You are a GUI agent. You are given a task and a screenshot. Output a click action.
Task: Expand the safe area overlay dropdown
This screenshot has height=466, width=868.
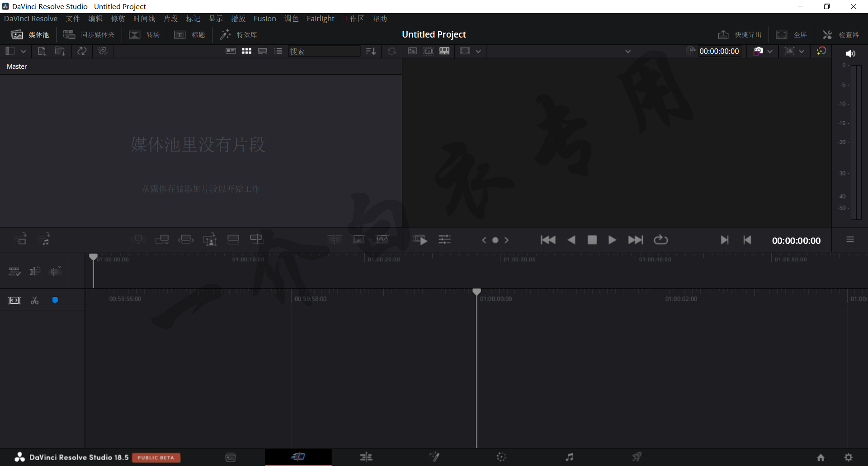tap(478, 51)
